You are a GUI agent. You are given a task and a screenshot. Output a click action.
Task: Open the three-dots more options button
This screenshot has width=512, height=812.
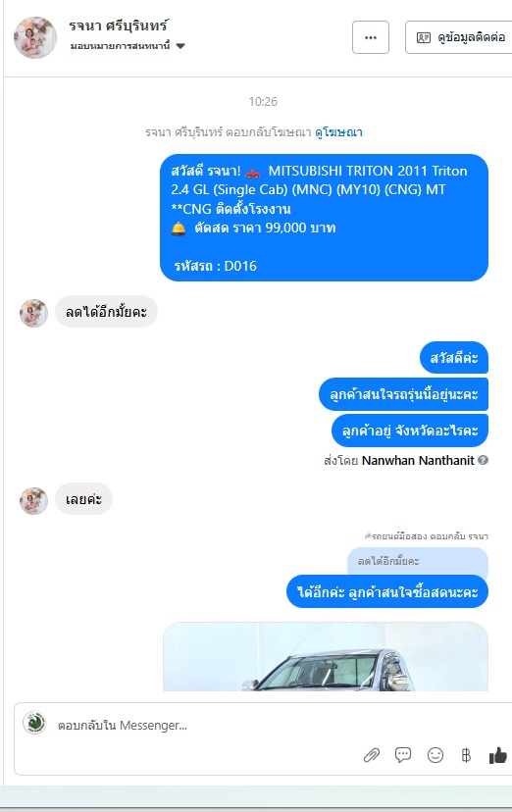coord(371,37)
